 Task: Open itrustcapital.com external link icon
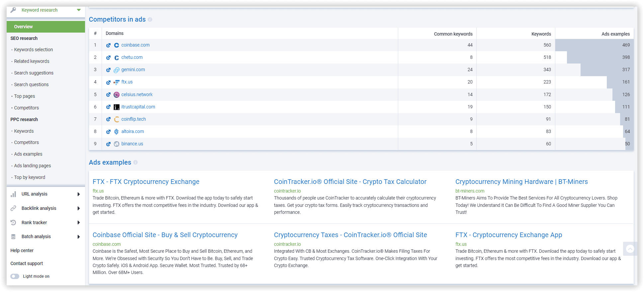(x=108, y=107)
